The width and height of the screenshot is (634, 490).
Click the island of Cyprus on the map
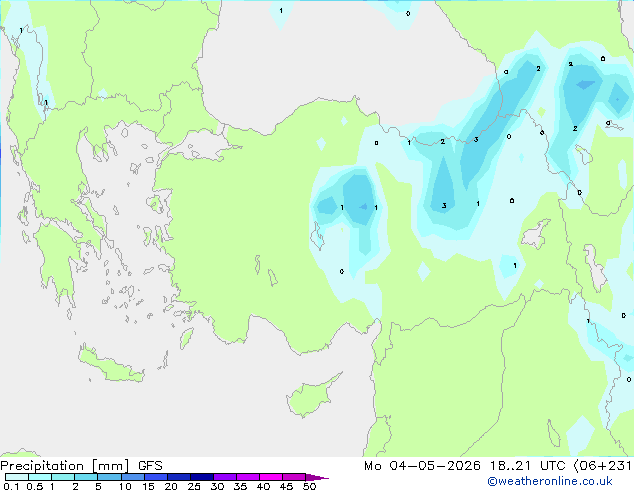[x=311, y=397]
